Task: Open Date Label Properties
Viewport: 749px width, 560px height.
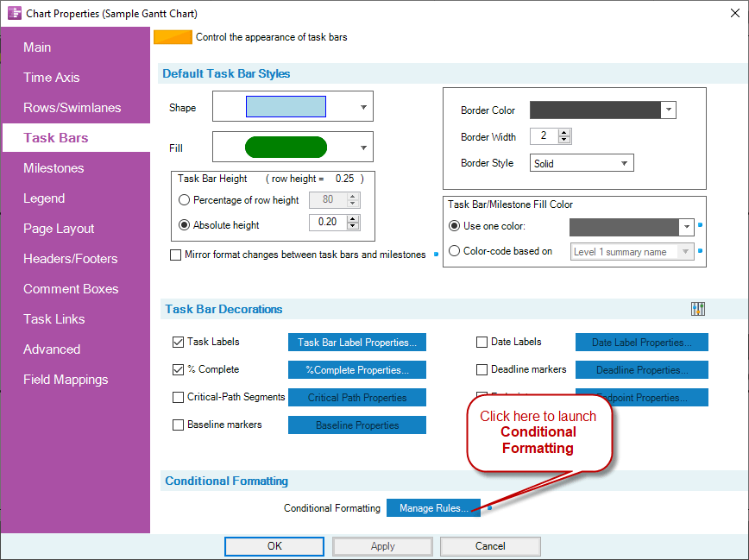Action: [641, 342]
